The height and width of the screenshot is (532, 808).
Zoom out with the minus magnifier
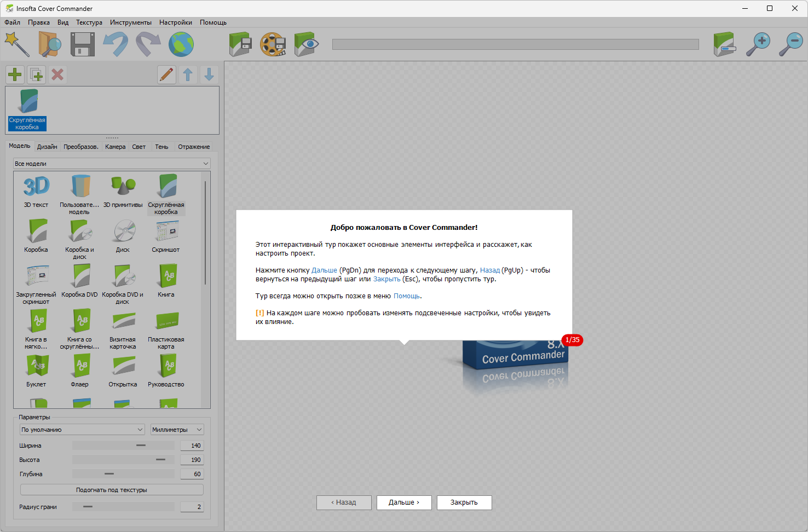791,44
